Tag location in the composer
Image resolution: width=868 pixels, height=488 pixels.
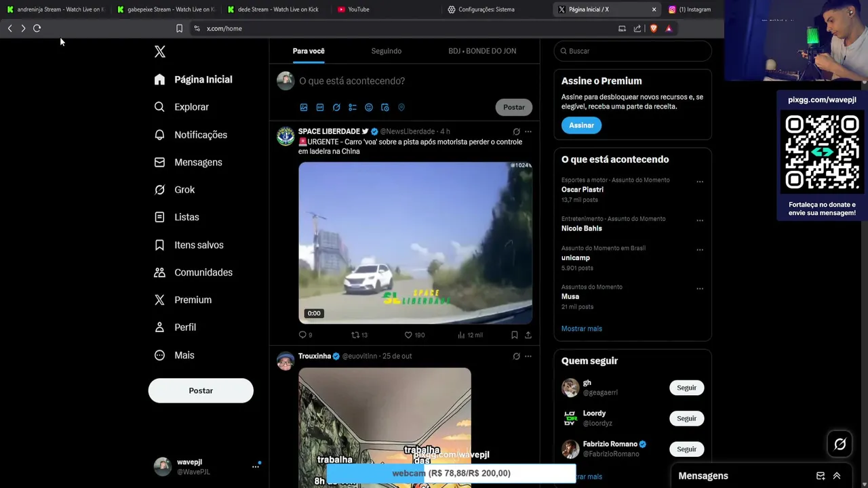pyautogui.click(x=401, y=107)
